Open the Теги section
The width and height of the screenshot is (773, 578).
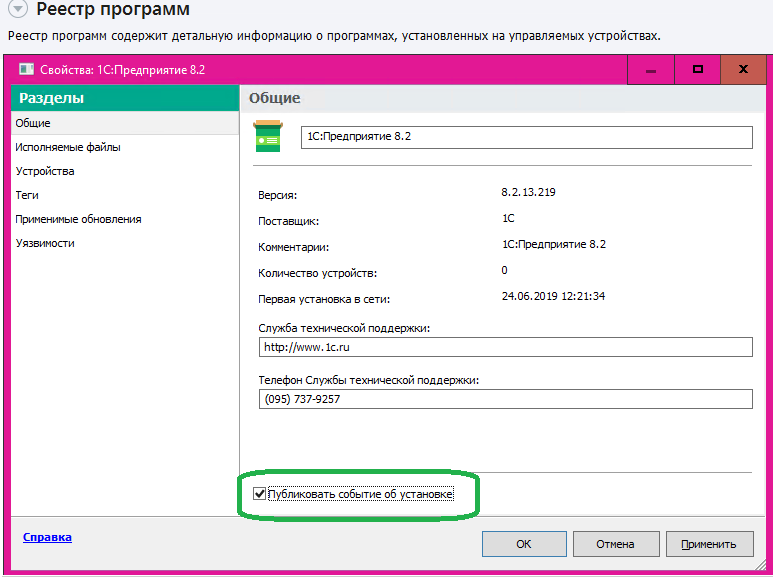pos(125,195)
